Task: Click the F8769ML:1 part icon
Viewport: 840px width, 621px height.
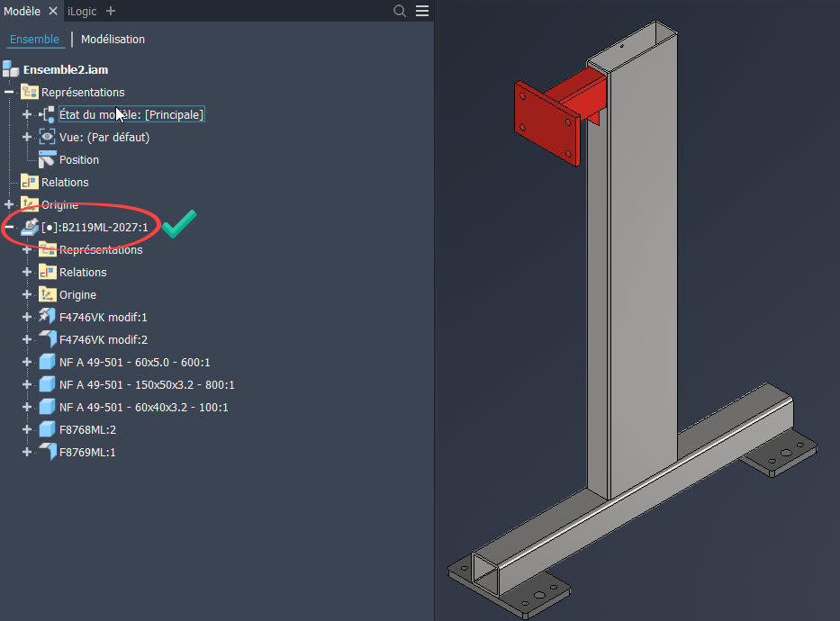Action: click(x=47, y=452)
